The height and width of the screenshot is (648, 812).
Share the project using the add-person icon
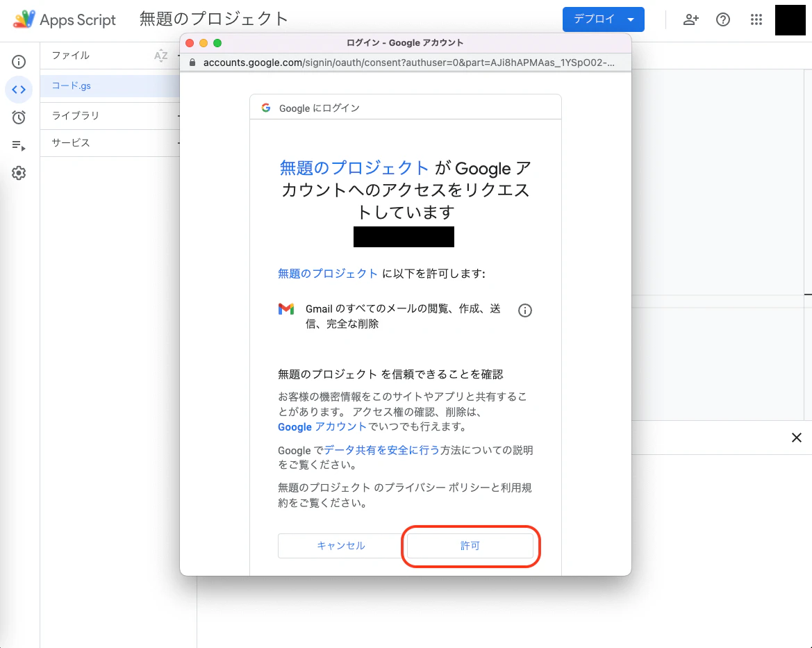coord(690,19)
